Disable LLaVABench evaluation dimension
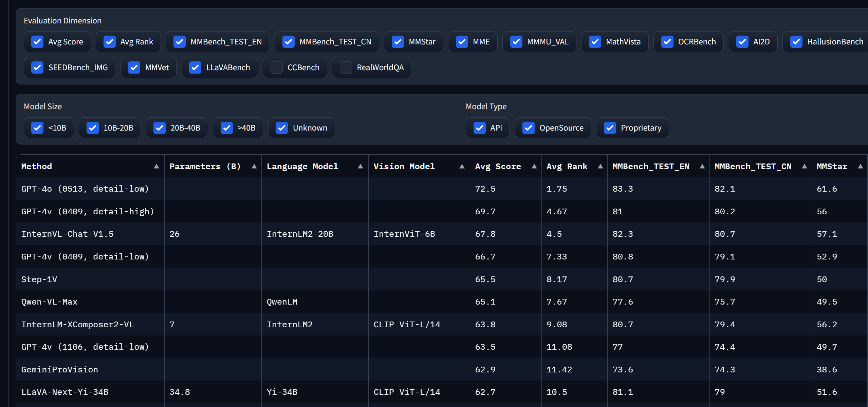Viewport: 868px width, 407px height. (x=195, y=67)
